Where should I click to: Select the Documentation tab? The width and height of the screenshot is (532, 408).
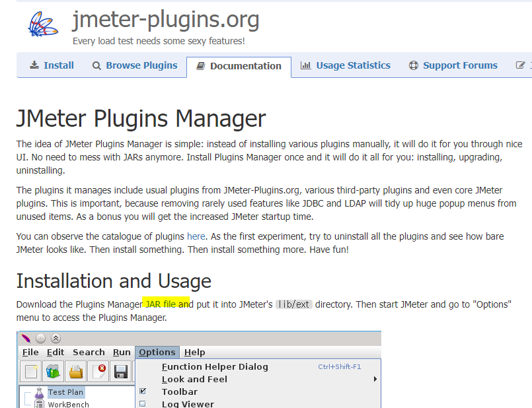239,66
